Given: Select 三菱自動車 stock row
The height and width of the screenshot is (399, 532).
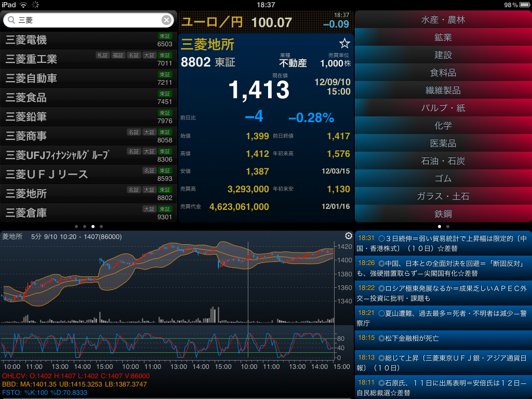Looking at the screenshot, I should [88, 78].
